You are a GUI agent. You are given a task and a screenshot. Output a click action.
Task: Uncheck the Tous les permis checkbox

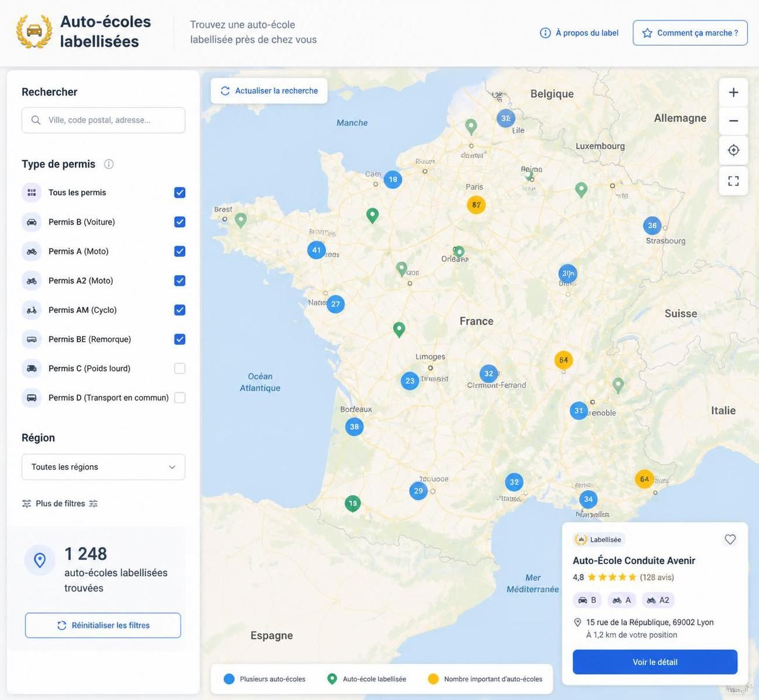(x=180, y=192)
